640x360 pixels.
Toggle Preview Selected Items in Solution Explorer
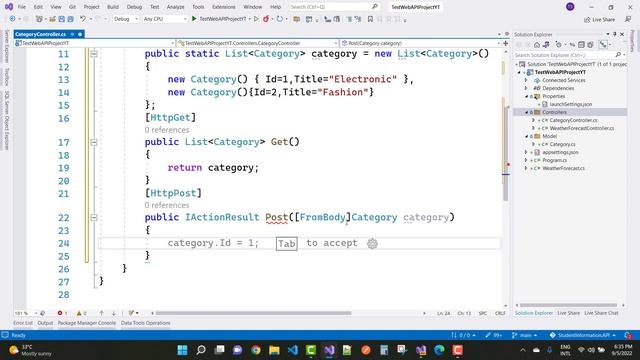(x=603, y=44)
